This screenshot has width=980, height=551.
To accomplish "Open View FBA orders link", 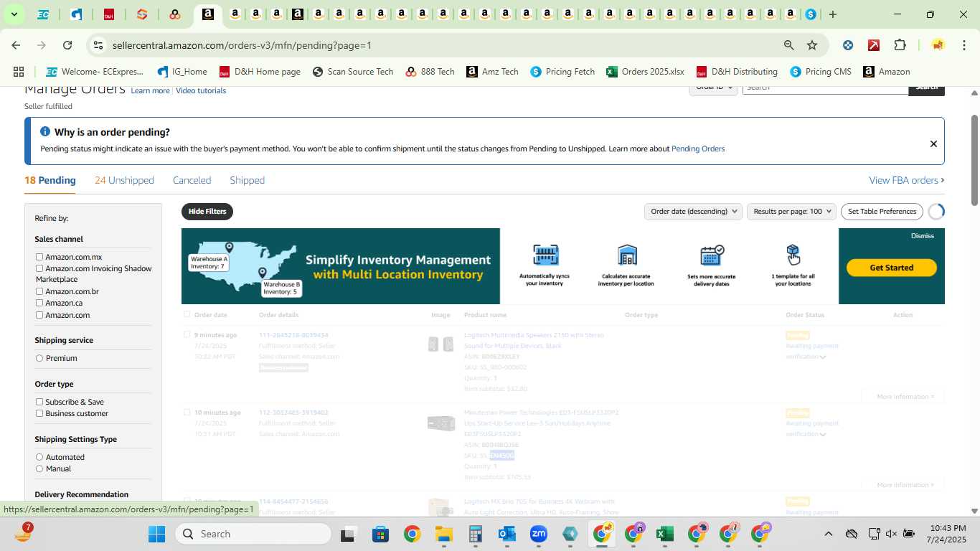I will point(907,180).
